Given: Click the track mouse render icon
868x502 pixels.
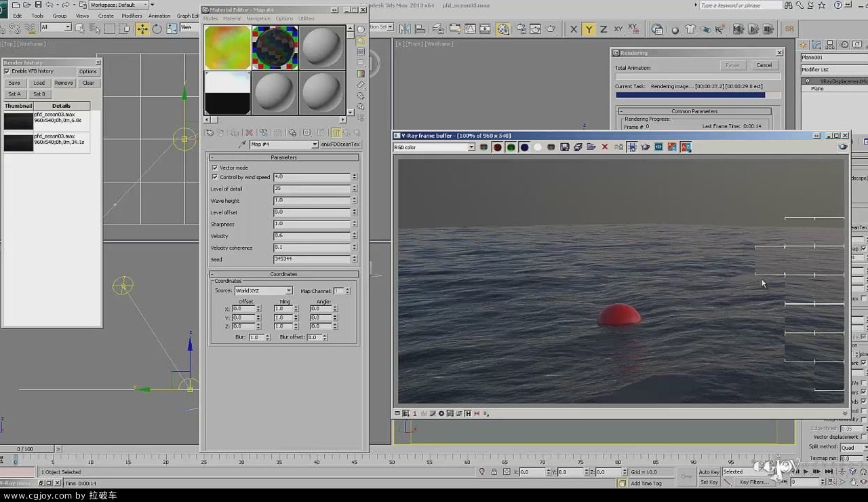Looking at the screenshot, I should [x=631, y=147].
